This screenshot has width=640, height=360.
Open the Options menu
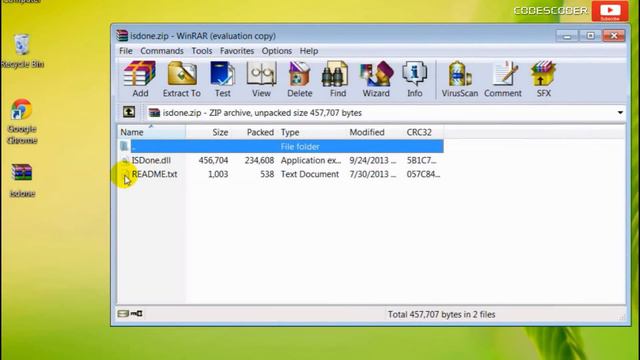(x=276, y=51)
